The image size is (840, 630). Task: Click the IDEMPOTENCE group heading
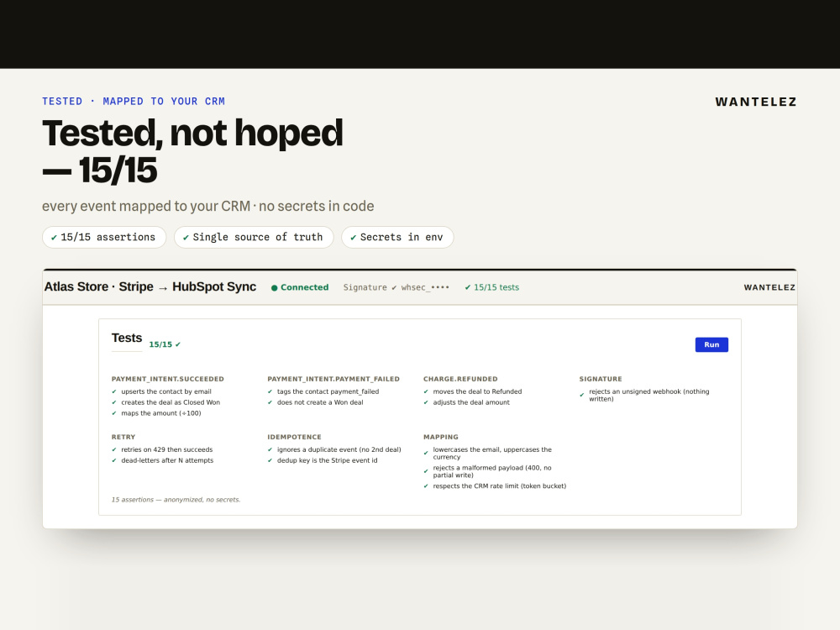point(294,437)
